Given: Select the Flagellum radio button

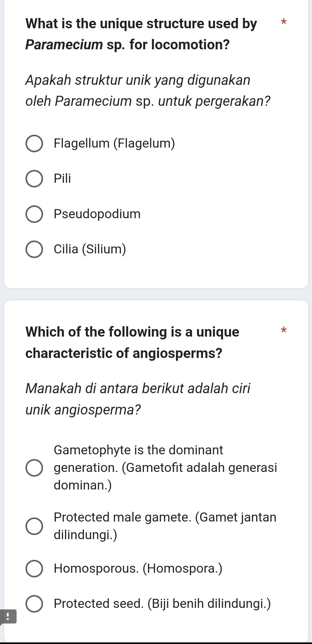Looking at the screenshot, I should 35,144.
